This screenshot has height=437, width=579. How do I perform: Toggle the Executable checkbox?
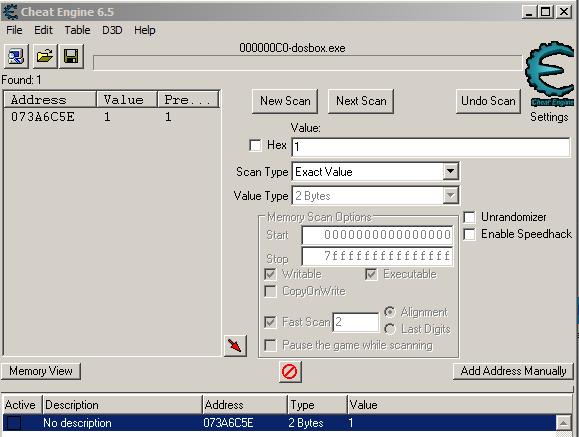pyautogui.click(x=371, y=274)
